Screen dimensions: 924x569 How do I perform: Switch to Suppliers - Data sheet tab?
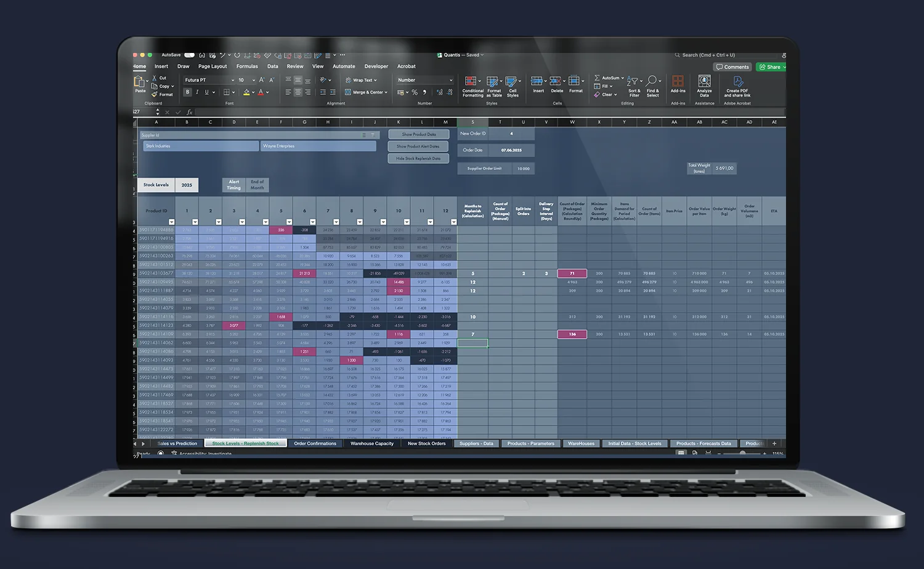[476, 443]
